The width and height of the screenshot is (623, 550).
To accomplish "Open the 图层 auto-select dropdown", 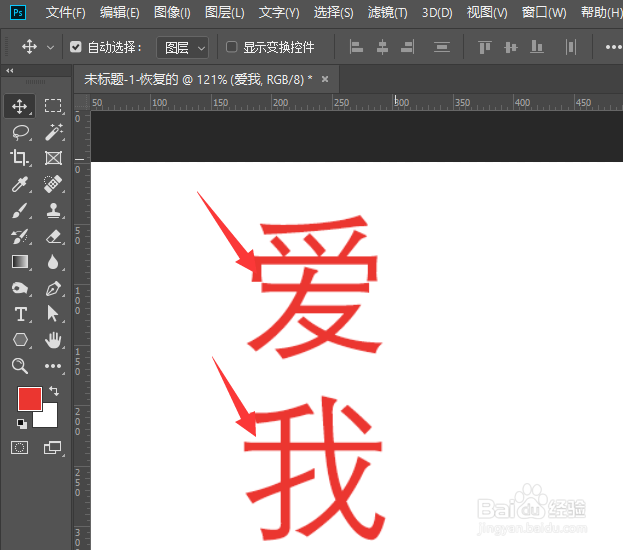I will tap(183, 48).
